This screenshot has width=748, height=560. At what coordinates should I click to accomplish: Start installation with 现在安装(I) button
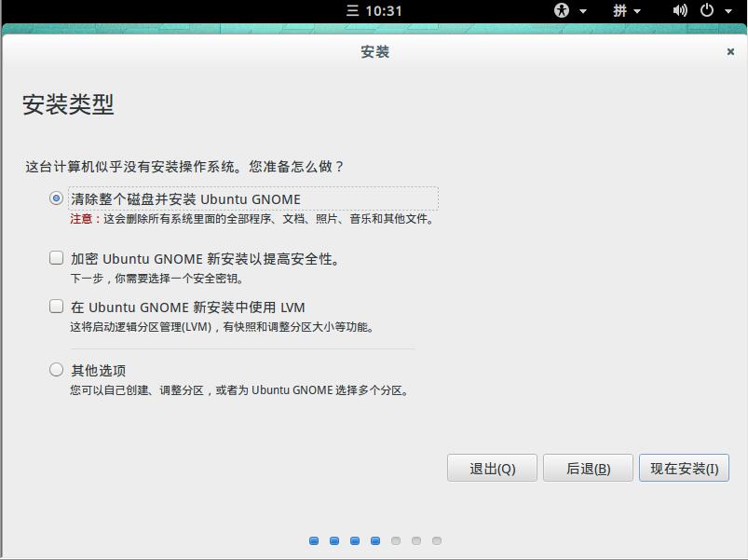tap(684, 468)
